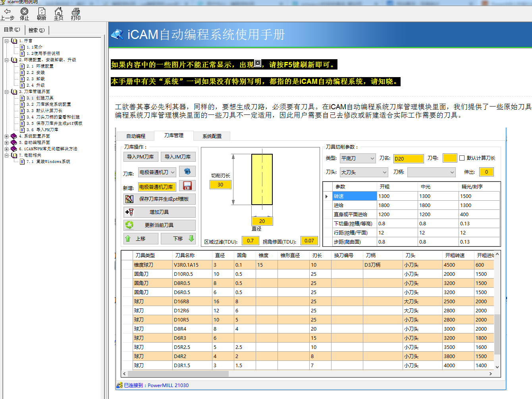
Task: Click the red floppy save icon beside 新增
Action: (187, 186)
